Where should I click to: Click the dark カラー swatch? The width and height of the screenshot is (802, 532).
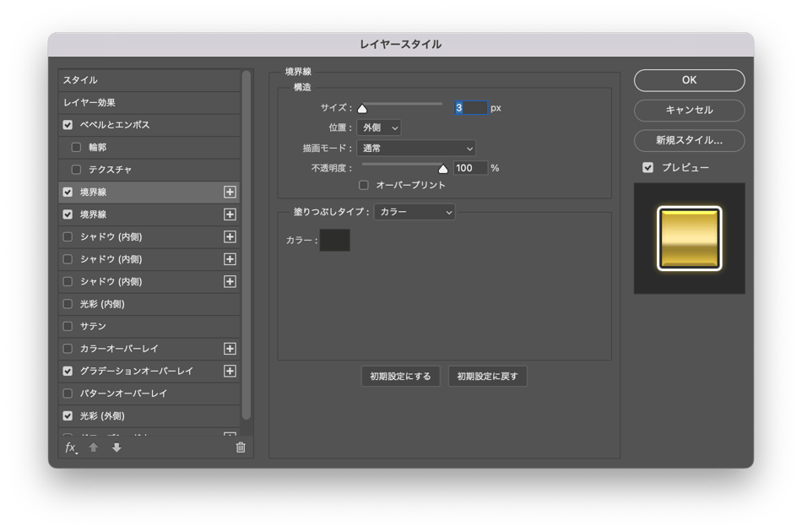[334, 241]
